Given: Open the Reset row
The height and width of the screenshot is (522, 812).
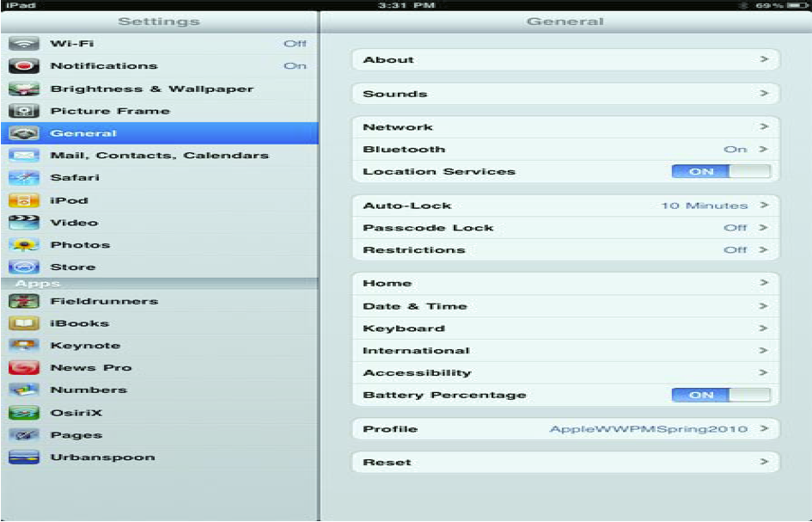Looking at the screenshot, I should point(565,462).
